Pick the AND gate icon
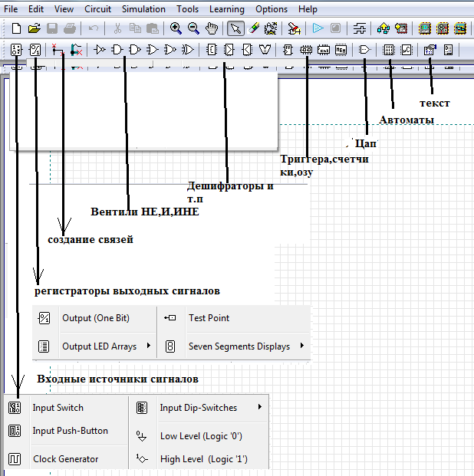This screenshot has height=476, width=474. (117, 50)
